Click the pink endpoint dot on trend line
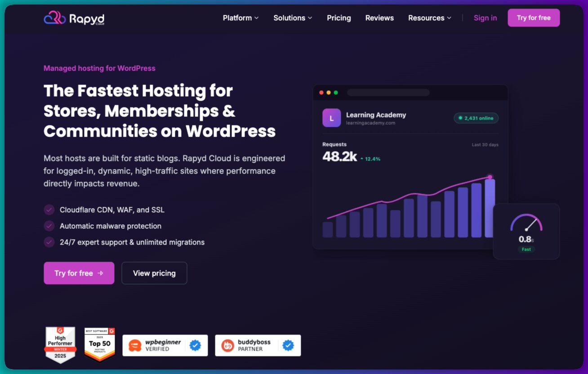This screenshot has height=374, width=588. click(x=490, y=177)
